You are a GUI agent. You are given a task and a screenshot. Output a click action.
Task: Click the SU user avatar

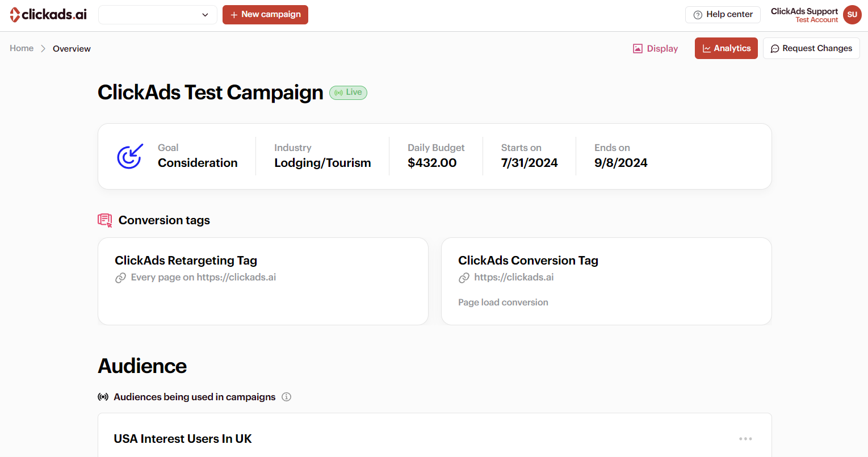(852, 15)
